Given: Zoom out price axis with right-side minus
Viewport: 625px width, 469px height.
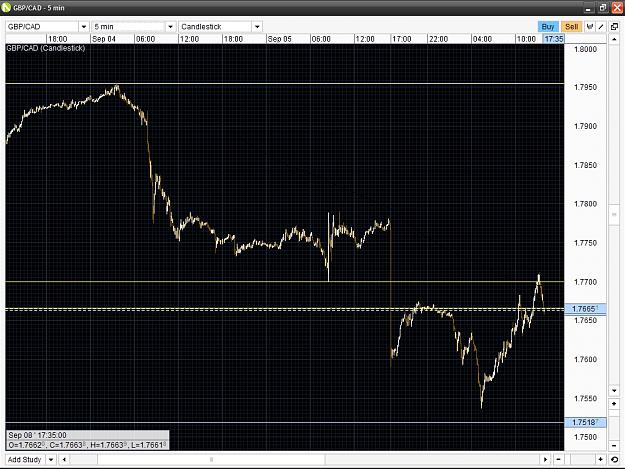Looking at the screenshot, I should click(614, 445).
